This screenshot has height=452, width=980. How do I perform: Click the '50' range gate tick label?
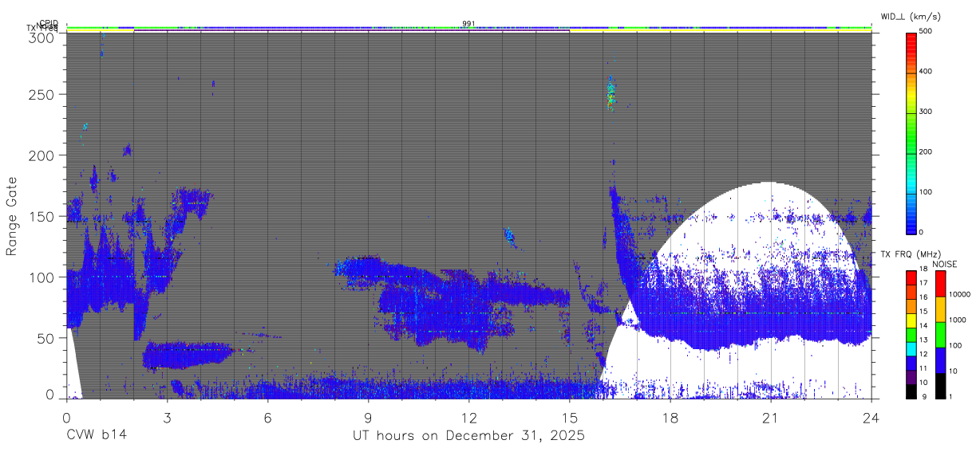47,337
